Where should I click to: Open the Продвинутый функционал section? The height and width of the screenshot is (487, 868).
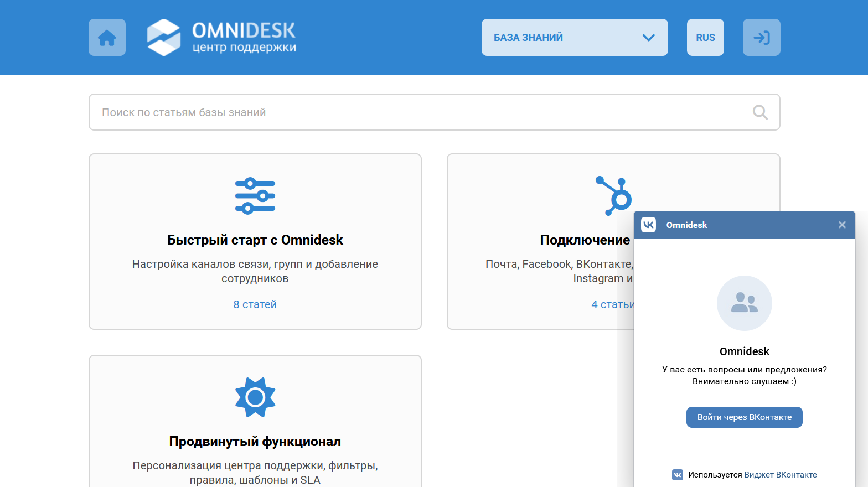tap(255, 442)
